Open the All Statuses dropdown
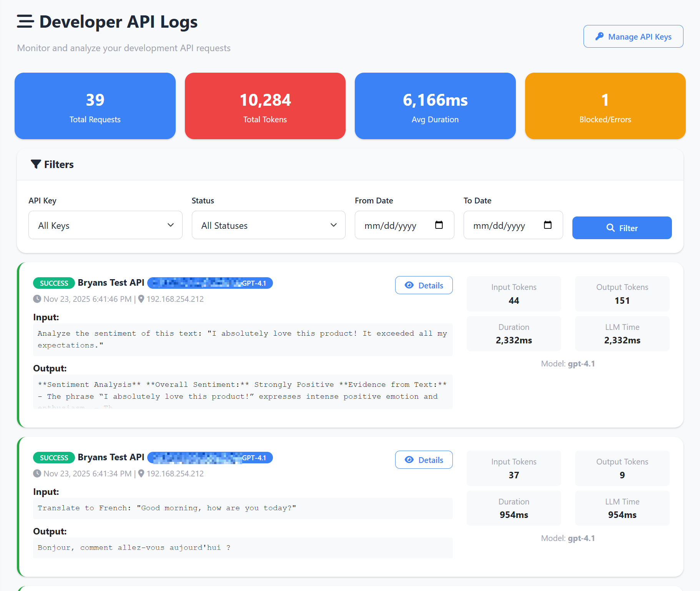The width and height of the screenshot is (700, 591). coord(268,225)
